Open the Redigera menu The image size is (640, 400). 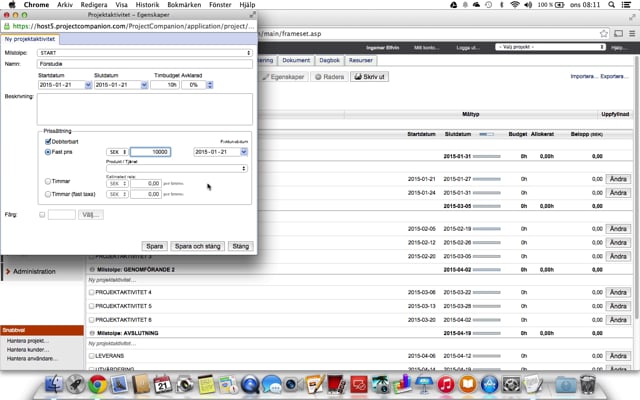[94, 4]
